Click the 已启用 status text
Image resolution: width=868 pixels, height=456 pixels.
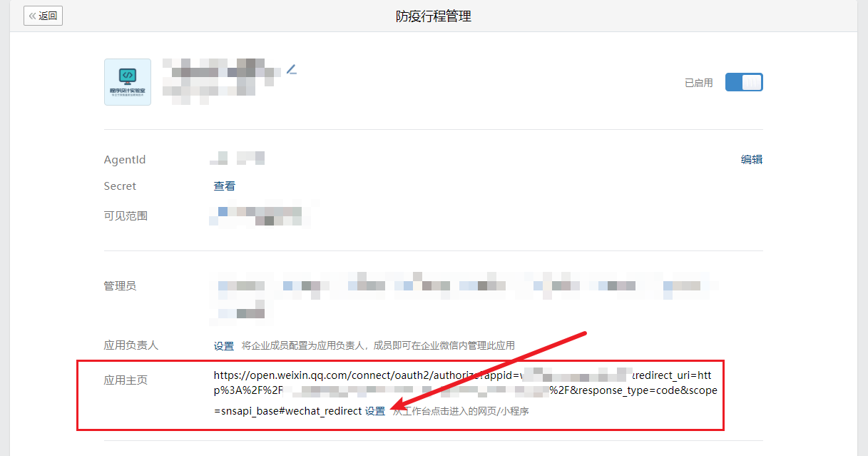click(699, 83)
